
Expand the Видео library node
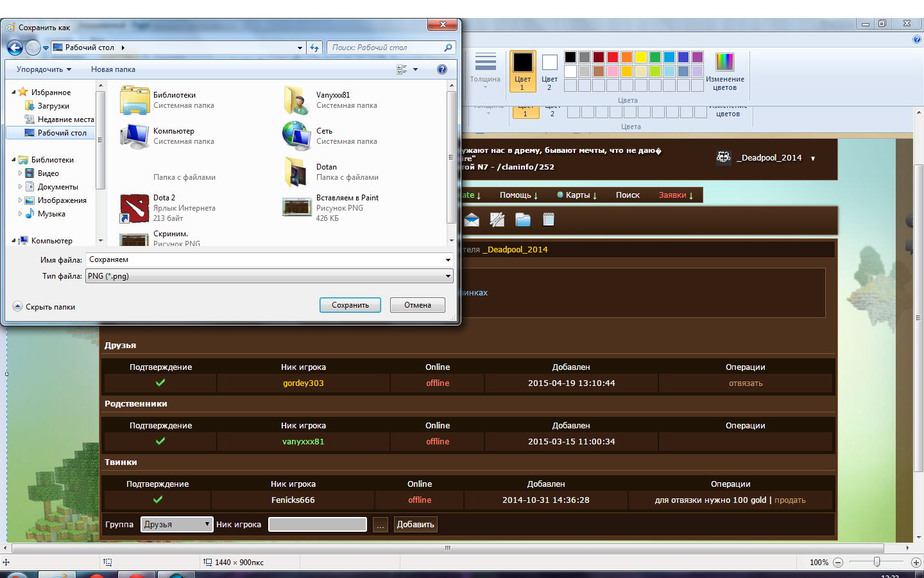tap(21, 173)
